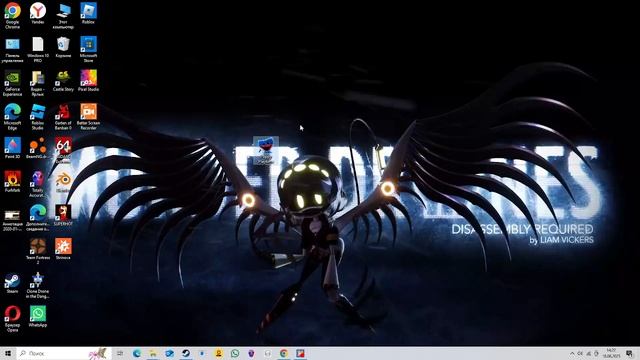Viewport: 640px width, 360px height.
Task: Open the Yandex browser desktop icon
Action: pyautogui.click(x=38, y=13)
